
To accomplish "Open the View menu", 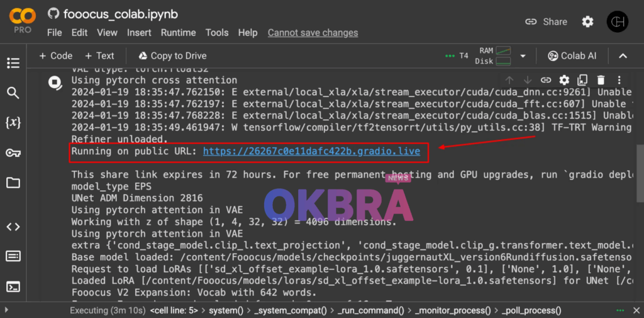I will [107, 33].
